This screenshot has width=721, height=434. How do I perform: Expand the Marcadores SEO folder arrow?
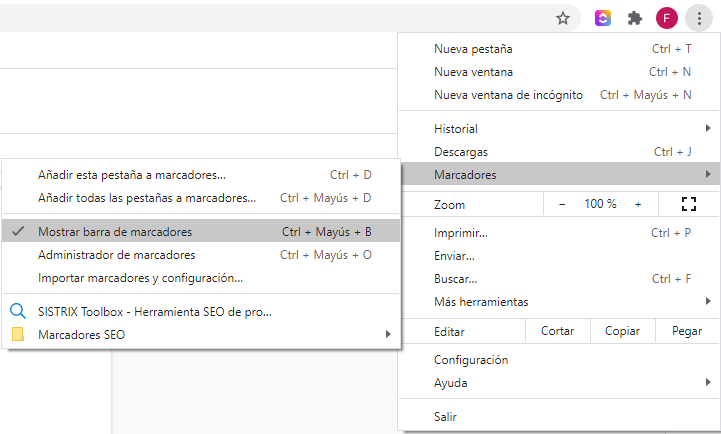pyautogui.click(x=388, y=334)
